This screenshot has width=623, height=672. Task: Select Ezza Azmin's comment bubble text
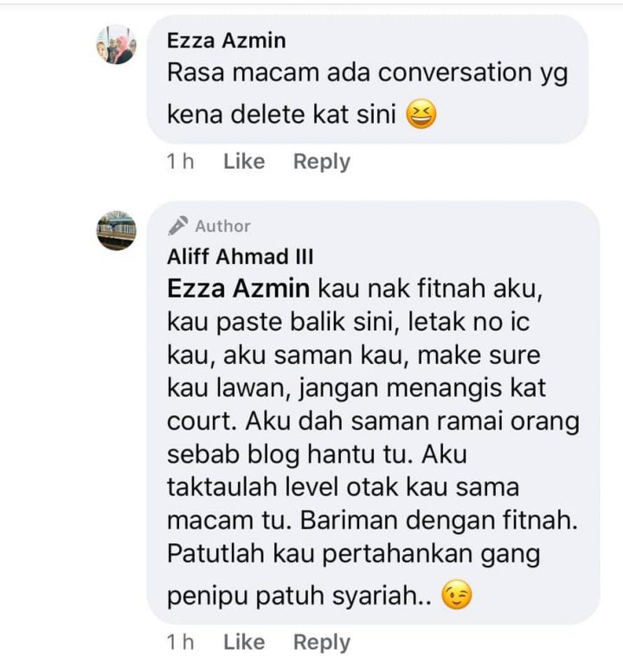[368, 93]
